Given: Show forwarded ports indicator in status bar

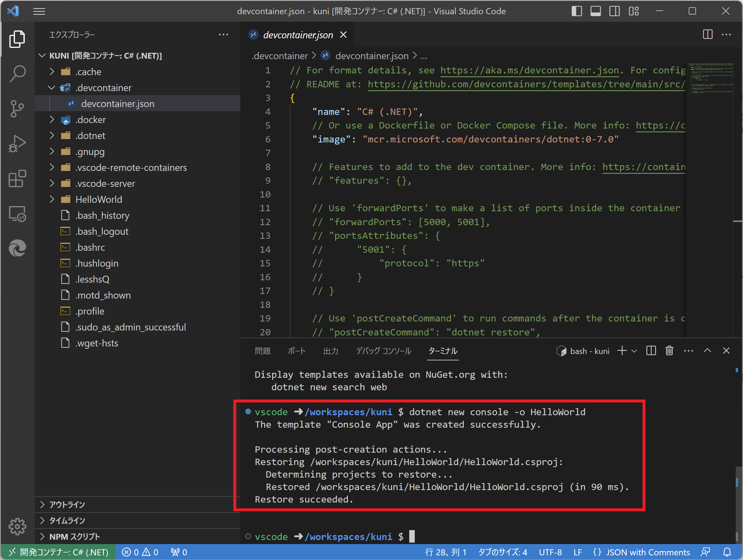Looking at the screenshot, I should (x=179, y=552).
